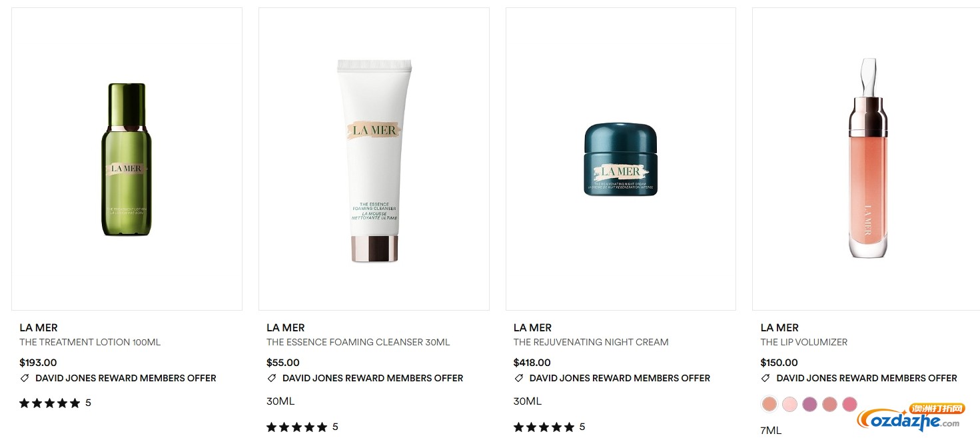Click the green Treatment Lotion bottle image
Image resolution: width=980 pixels, height=440 pixels.
point(127,159)
